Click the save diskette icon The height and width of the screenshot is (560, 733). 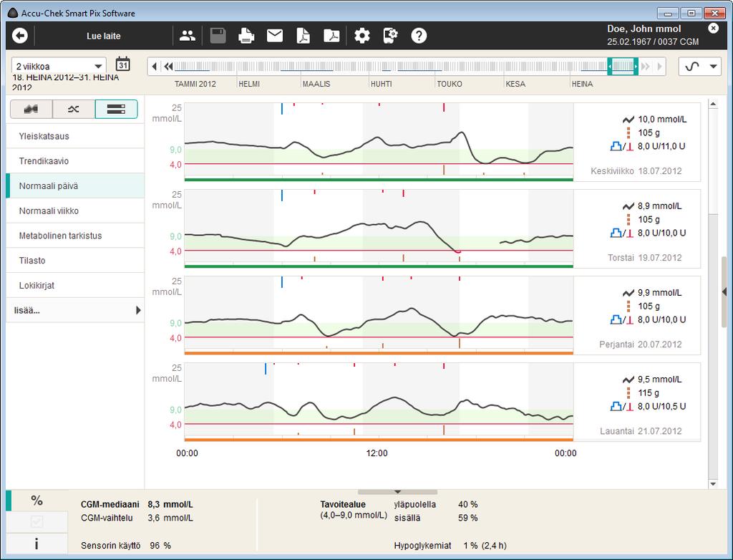[218, 36]
